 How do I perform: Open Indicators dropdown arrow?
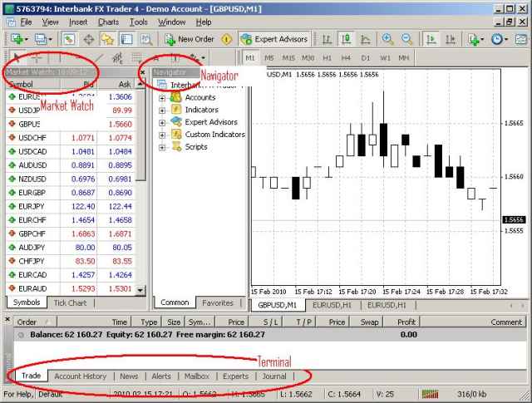coord(482,40)
